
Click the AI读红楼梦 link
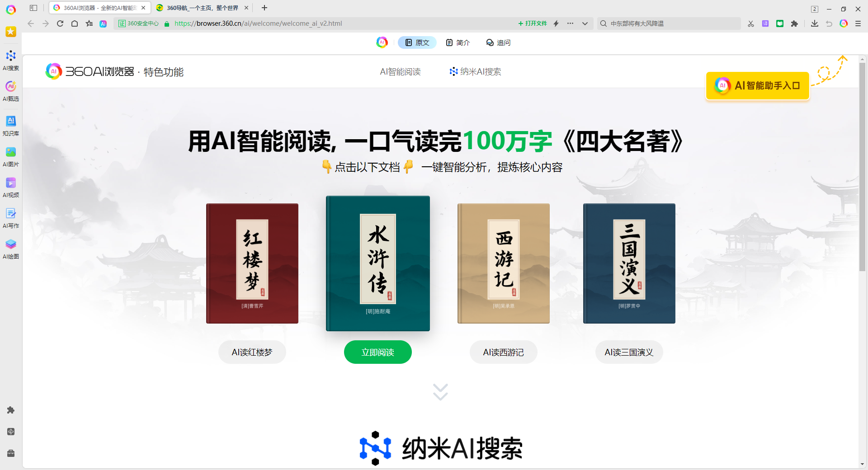(252, 352)
